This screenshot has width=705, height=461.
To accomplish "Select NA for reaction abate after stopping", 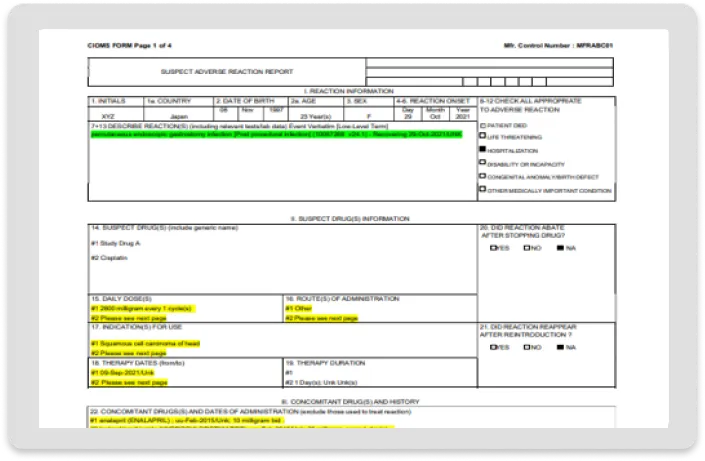I will click(x=559, y=248).
